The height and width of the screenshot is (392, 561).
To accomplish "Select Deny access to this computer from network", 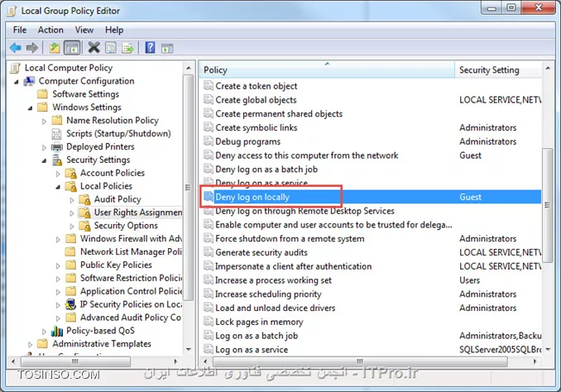I will pyautogui.click(x=307, y=155).
